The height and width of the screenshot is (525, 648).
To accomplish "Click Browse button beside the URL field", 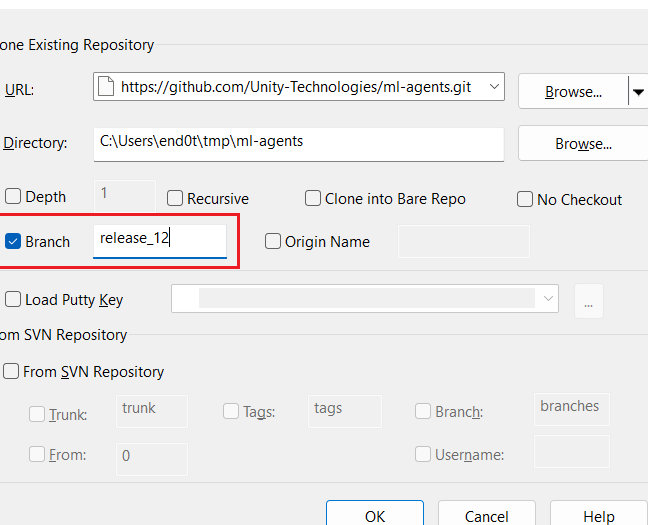I will coord(572,91).
